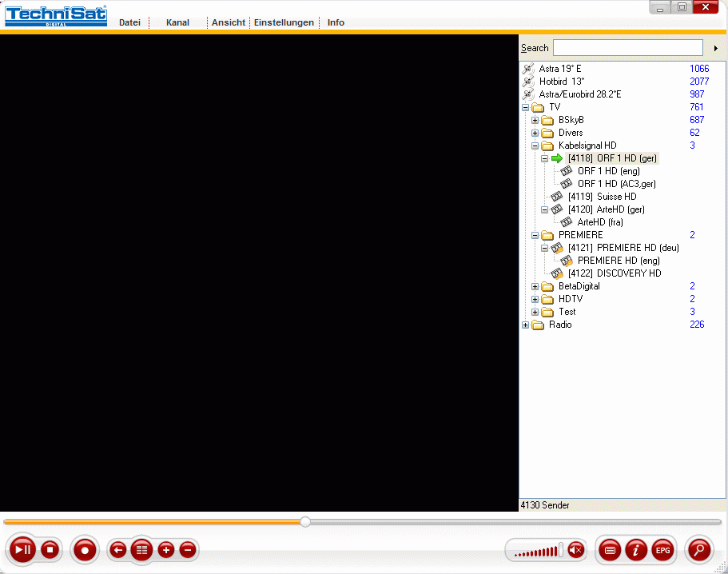This screenshot has width=728, height=574.
Task: Click the TechniSat logo
Action: click(x=56, y=16)
